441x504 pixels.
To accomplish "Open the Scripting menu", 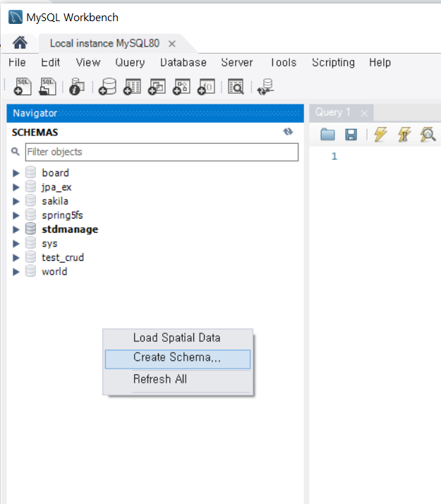I will click(x=333, y=62).
